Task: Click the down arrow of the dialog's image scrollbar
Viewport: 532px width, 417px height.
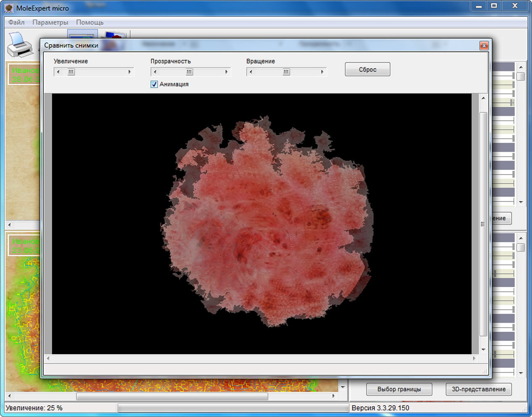Action: pyautogui.click(x=483, y=349)
